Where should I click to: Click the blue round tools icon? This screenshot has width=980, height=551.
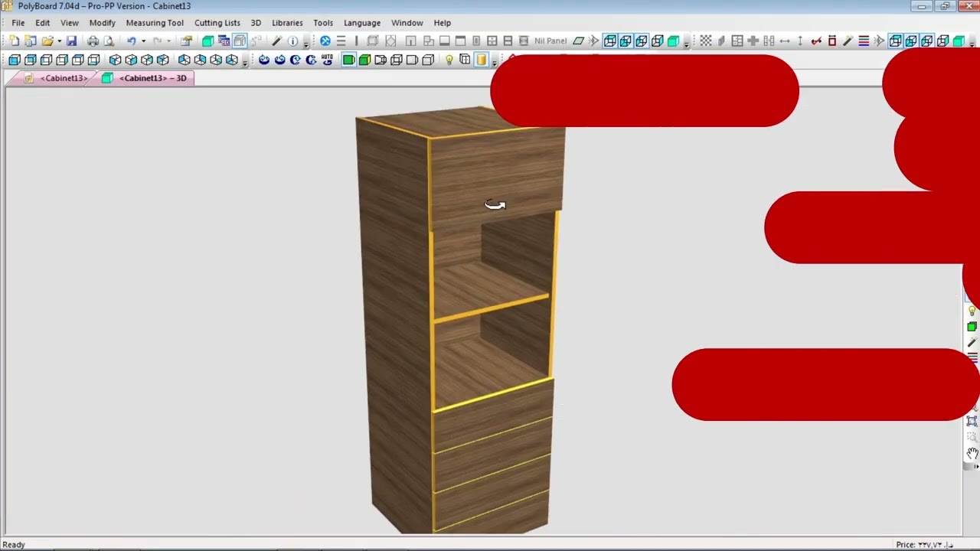[x=325, y=41]
